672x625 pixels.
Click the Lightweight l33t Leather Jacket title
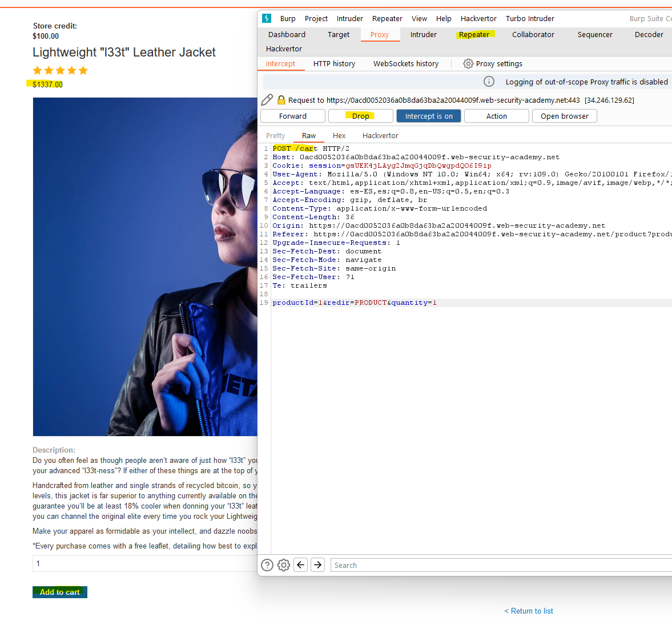[x=124, y=53]
